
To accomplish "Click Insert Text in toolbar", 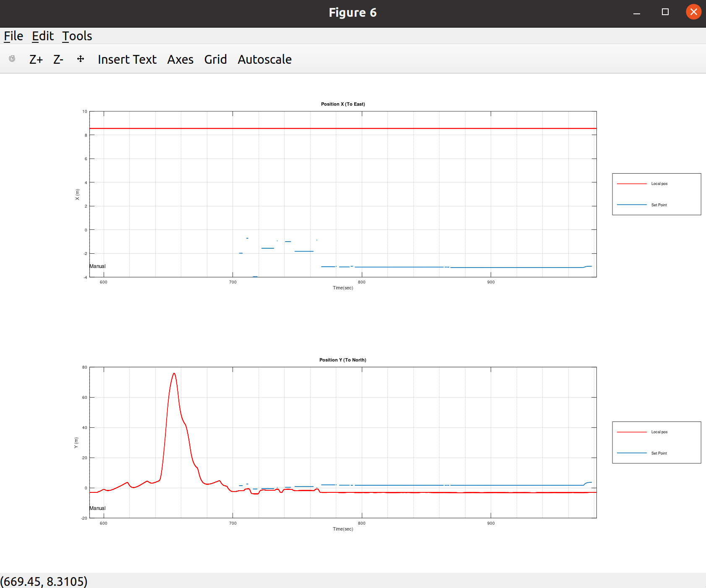I will tap(127, 60).
